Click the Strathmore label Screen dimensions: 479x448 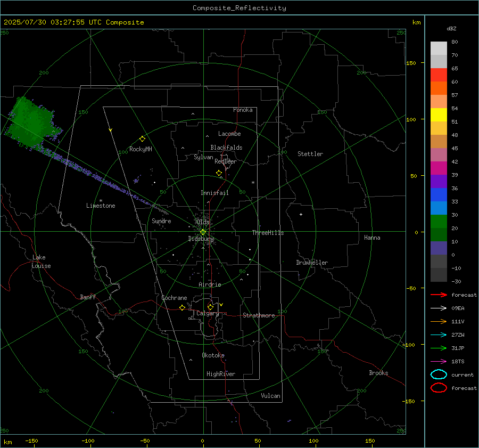click(x=259, y=315)
